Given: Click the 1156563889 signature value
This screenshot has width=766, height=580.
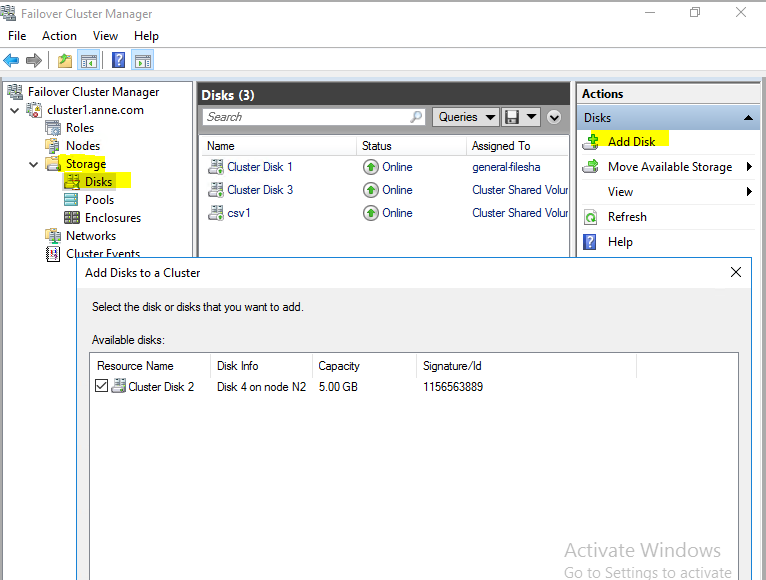Looking at the screenshot, I should click(453, 387).
